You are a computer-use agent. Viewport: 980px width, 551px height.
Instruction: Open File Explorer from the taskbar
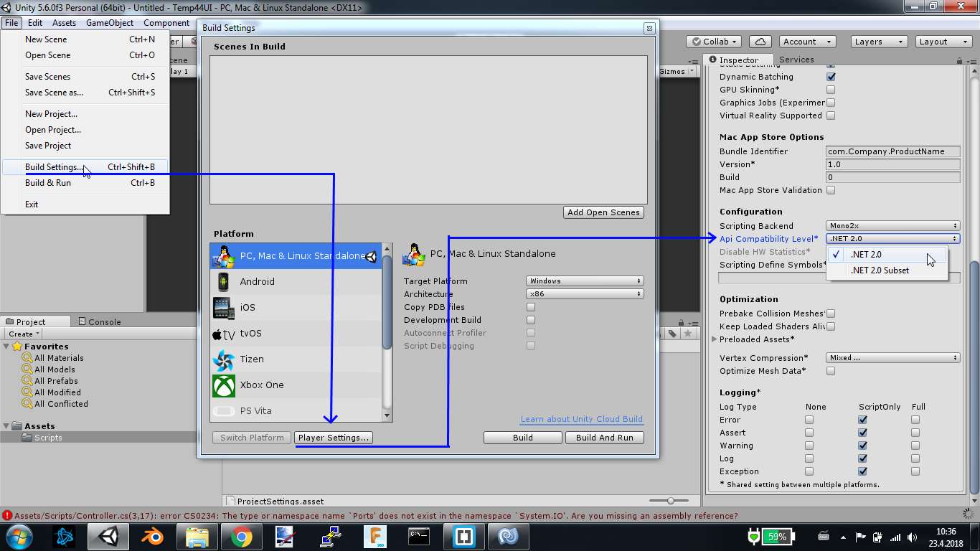[197, 536]
